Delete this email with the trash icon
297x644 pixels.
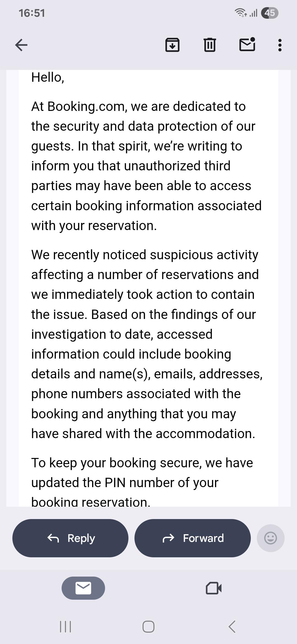click(x=210, y=45)
